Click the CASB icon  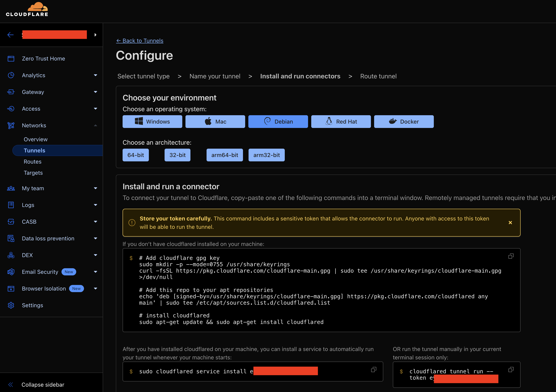(x=11, y=222)
